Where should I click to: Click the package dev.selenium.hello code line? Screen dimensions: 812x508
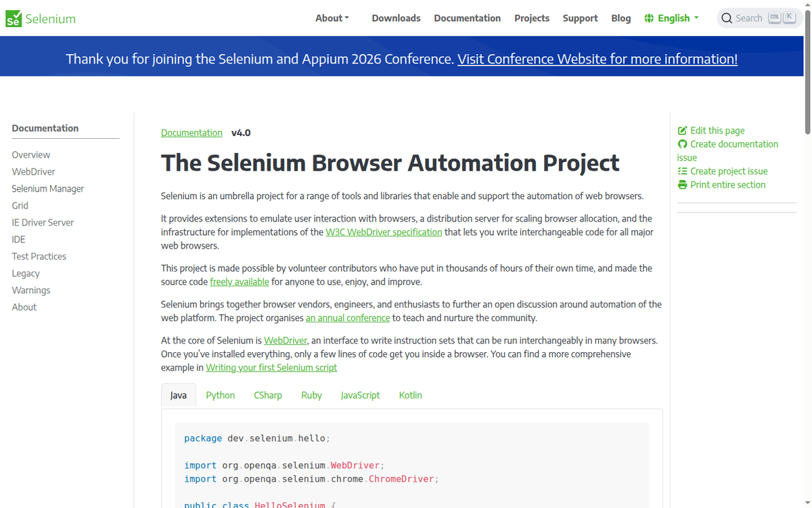256,438
